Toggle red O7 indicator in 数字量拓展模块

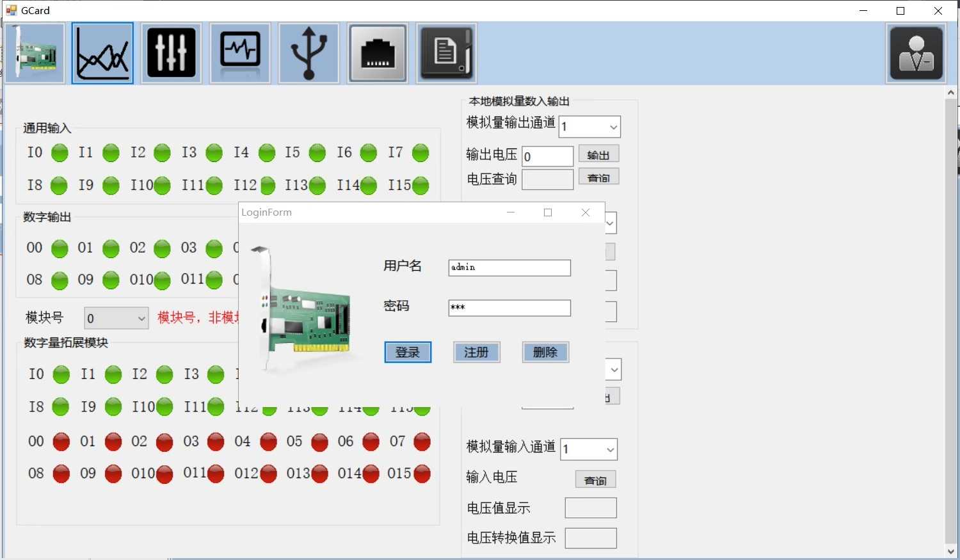(422, 442)
